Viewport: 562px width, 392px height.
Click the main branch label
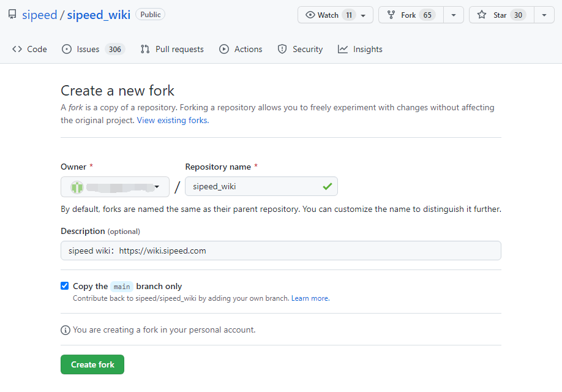(x=122, y=287)
